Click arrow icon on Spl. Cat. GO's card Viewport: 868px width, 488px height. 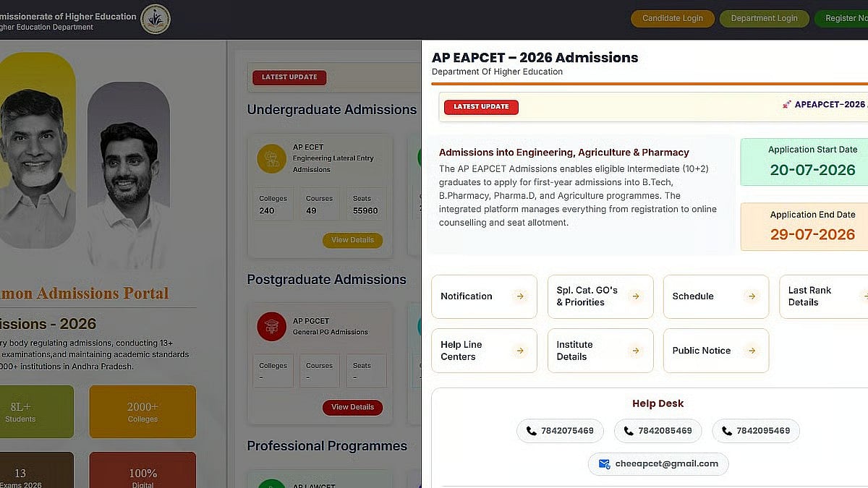pos(635,296)
